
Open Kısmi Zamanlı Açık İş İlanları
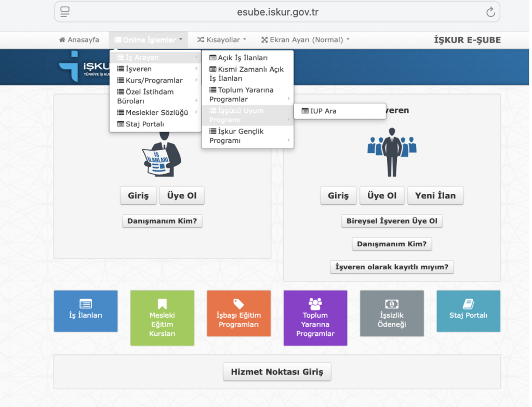coord(248,74)
